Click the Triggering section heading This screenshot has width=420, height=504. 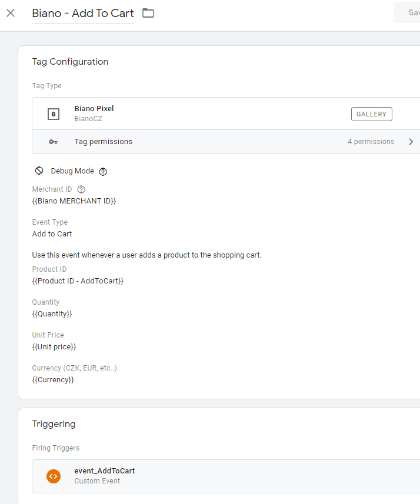[x=54, y=424]
